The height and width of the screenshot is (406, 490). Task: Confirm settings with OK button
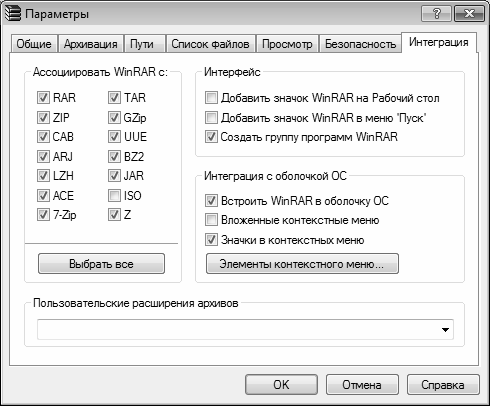click(x=281, y=385)
